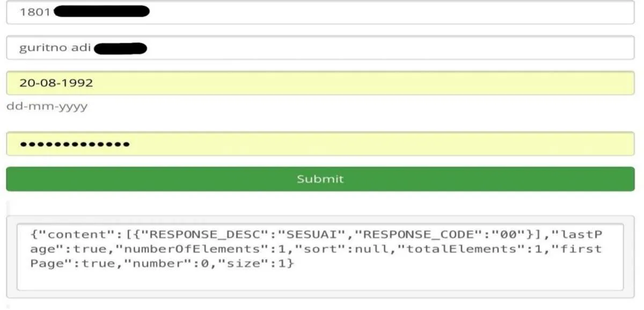This screenshot has height=310, width=644.
Task: Click the password dots
Action: point(74,144)
